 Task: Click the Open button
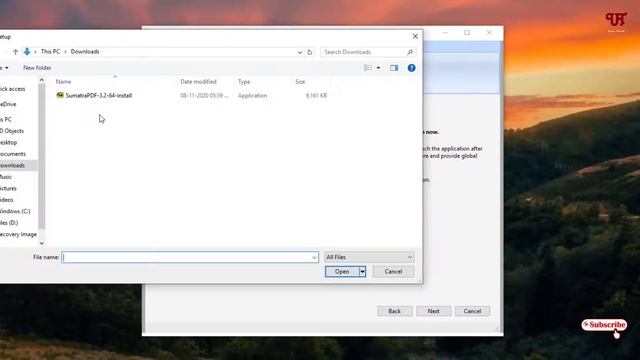click(342, 271)
